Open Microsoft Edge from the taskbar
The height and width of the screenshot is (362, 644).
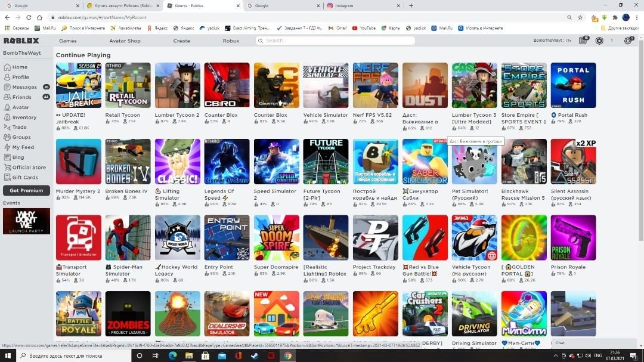172,355
